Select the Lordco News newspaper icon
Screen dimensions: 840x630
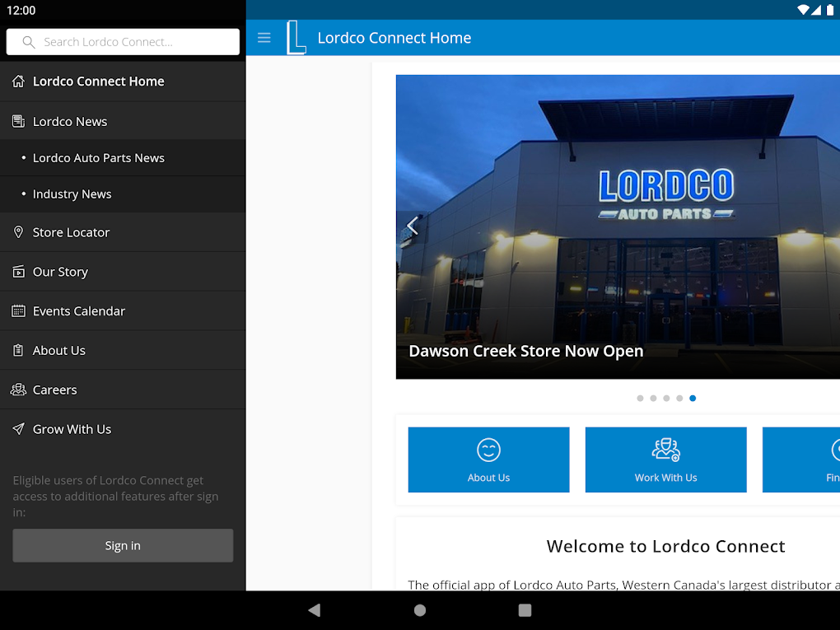pos(17,120)
